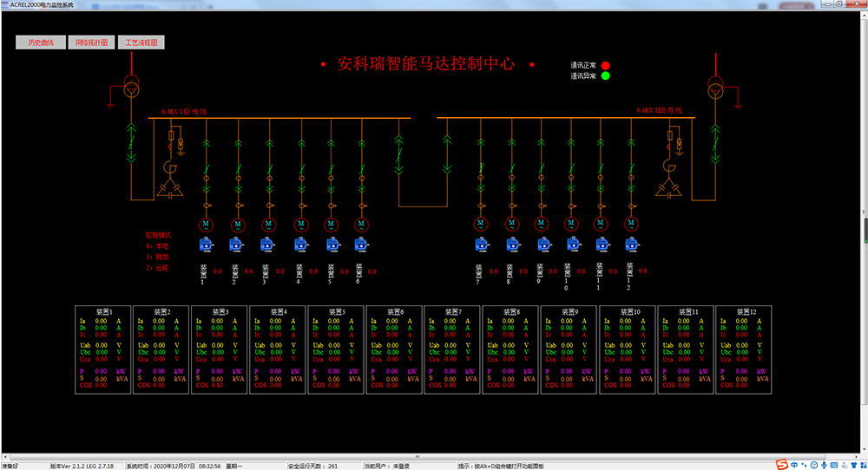Screen dimensions: 868x470
Task: Click the blue motor pump icon for 装置12
Action: click(x=631, y=245)
